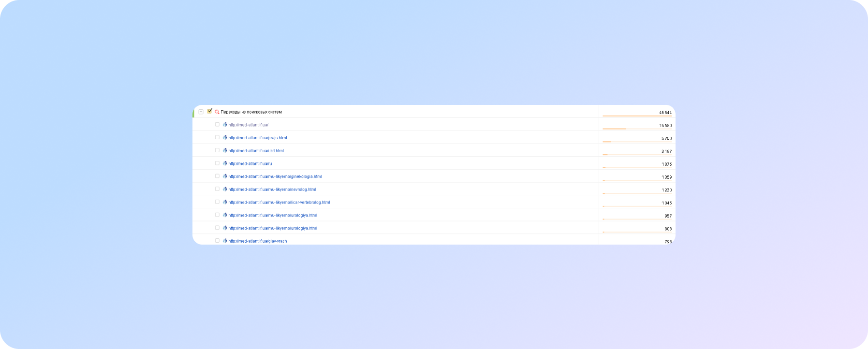
Task: Click the value 957
Action: 668,216
